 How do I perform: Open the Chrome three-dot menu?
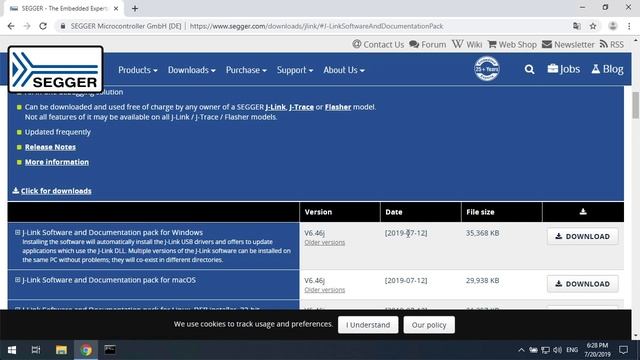[629, 26]
